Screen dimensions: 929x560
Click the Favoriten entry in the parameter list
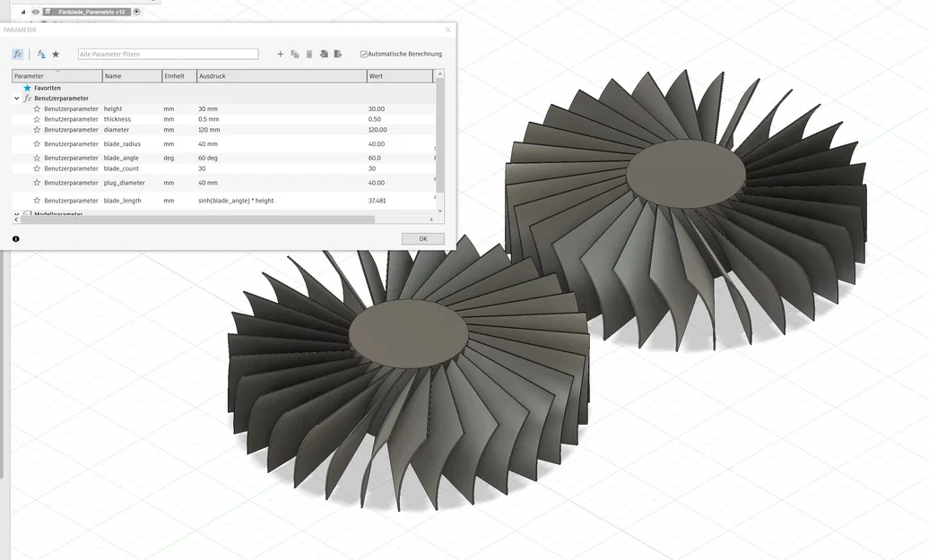pyautogui.click(x=45, y=88)
